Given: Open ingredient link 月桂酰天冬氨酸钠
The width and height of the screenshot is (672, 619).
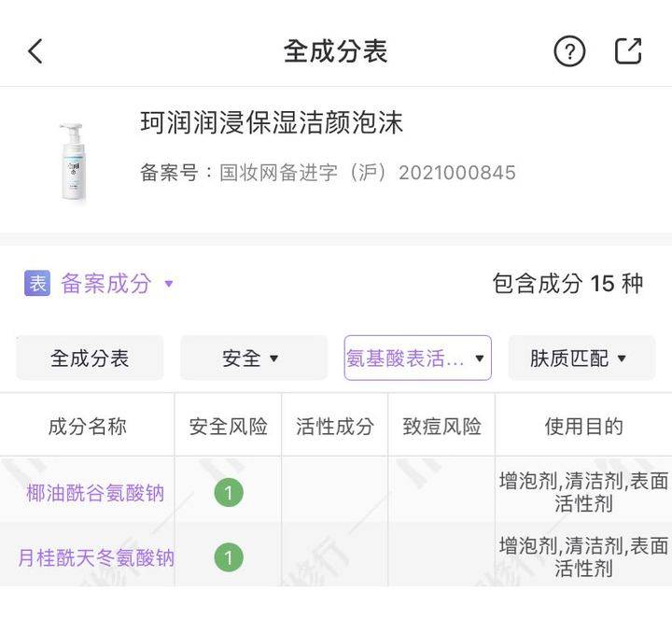Looking at the screenshot, I should (x=96, y=558).
